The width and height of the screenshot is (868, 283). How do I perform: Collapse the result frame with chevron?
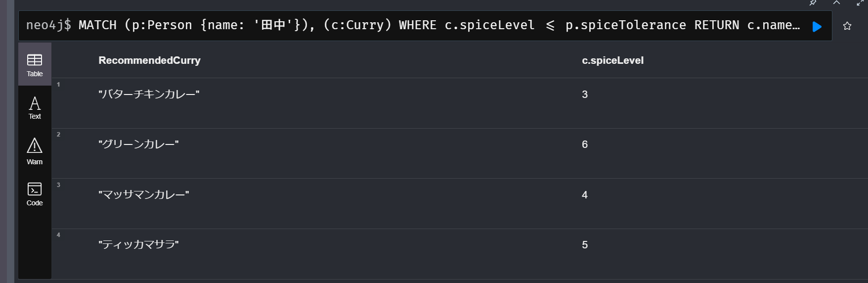tap(836, 3)
